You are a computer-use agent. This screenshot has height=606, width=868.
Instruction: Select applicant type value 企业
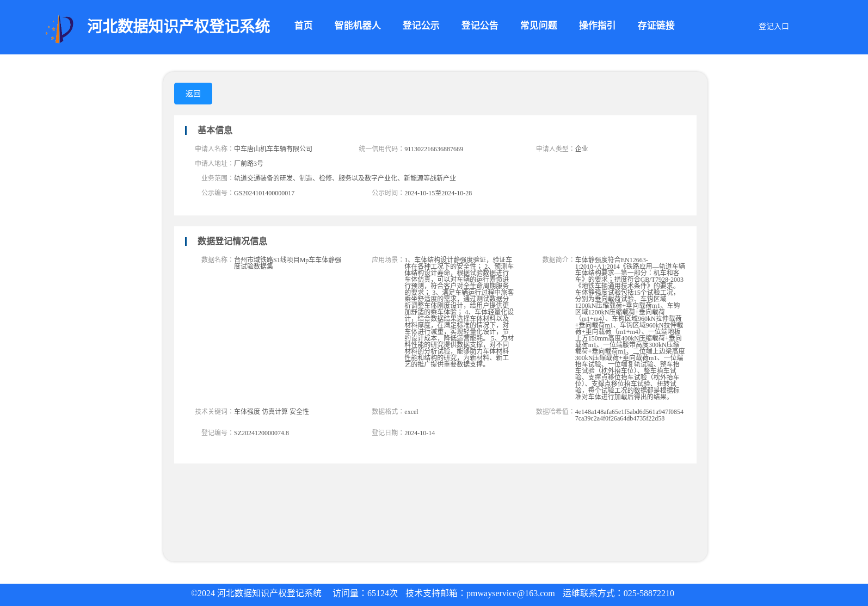click(581, 149)
